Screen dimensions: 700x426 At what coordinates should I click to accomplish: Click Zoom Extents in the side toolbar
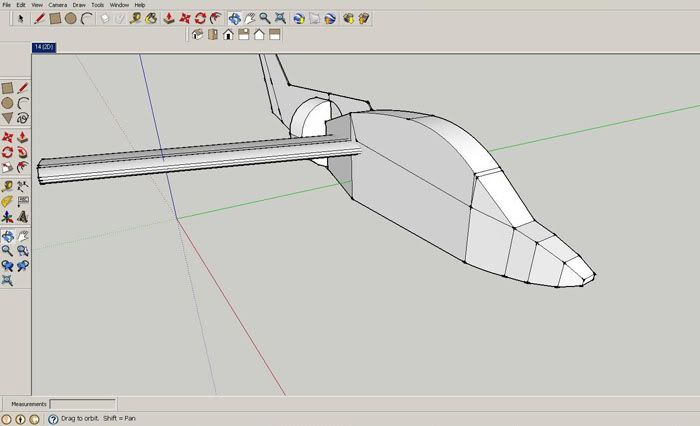coord(7,280)
